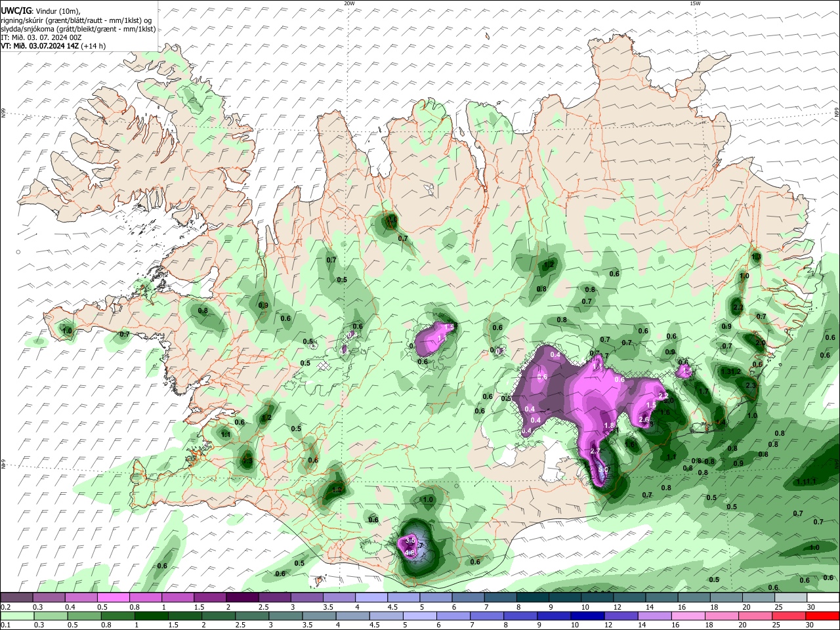Pick the bottom-row rain legend swatch labeled 0.5
Image resolution: width=840 pixels, height=630 pixels.
click(85, 616)
